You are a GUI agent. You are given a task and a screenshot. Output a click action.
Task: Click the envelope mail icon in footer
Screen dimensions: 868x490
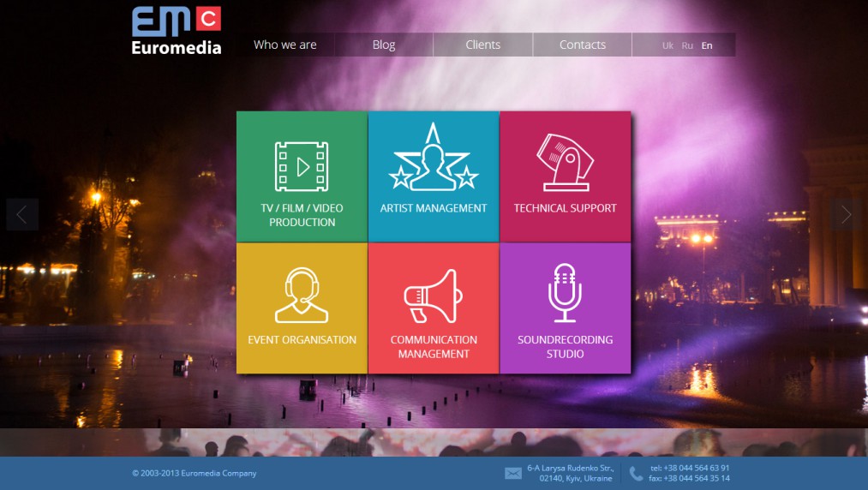[x=513, y=474]
